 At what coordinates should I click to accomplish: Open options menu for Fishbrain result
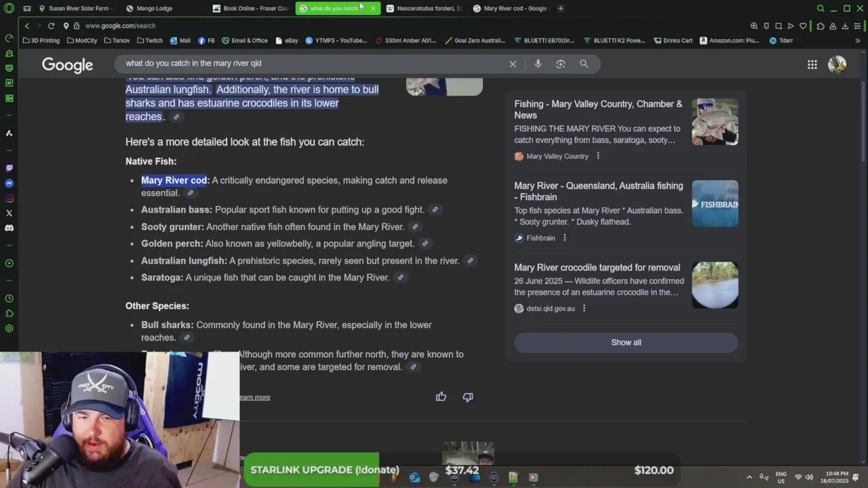[564, 238]
